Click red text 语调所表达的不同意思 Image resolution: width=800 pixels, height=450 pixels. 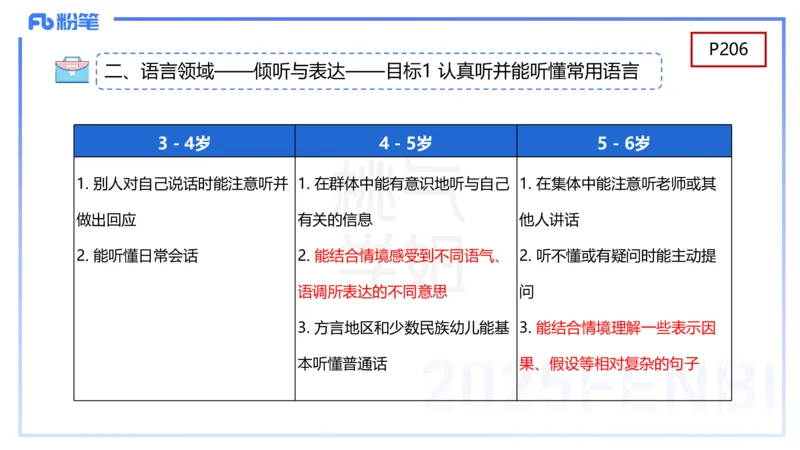tap(372, 292)
